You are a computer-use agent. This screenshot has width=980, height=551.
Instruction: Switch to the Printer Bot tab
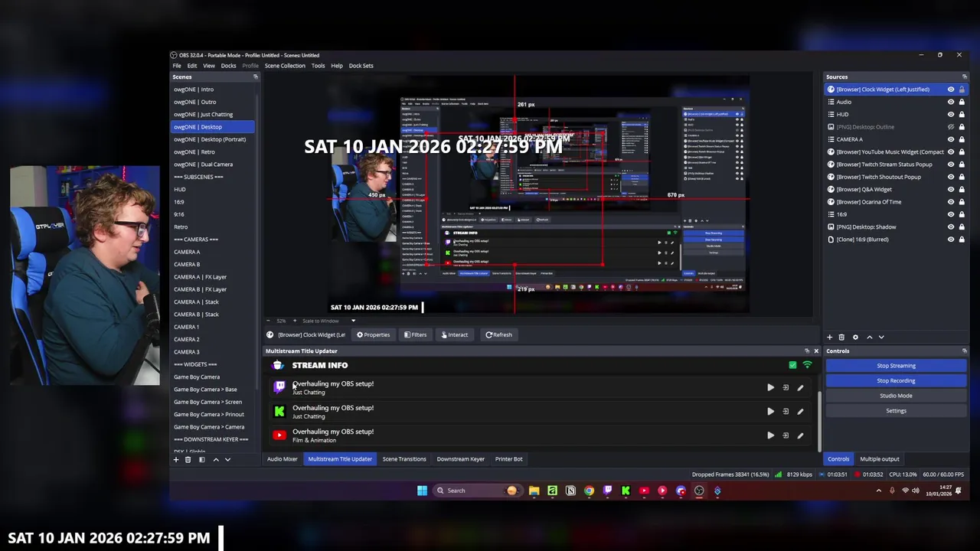[x=508, y=459]
